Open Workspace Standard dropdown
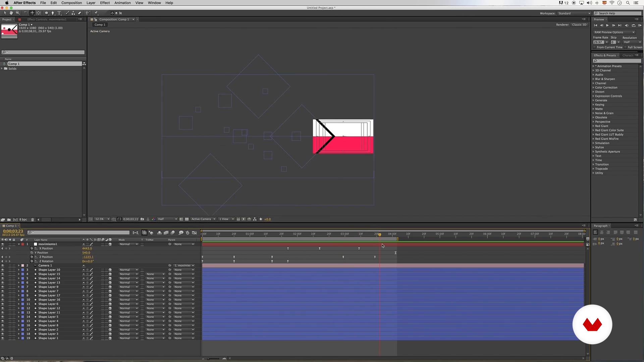Screen dimensions: 644x362 [x=574, y=13]
